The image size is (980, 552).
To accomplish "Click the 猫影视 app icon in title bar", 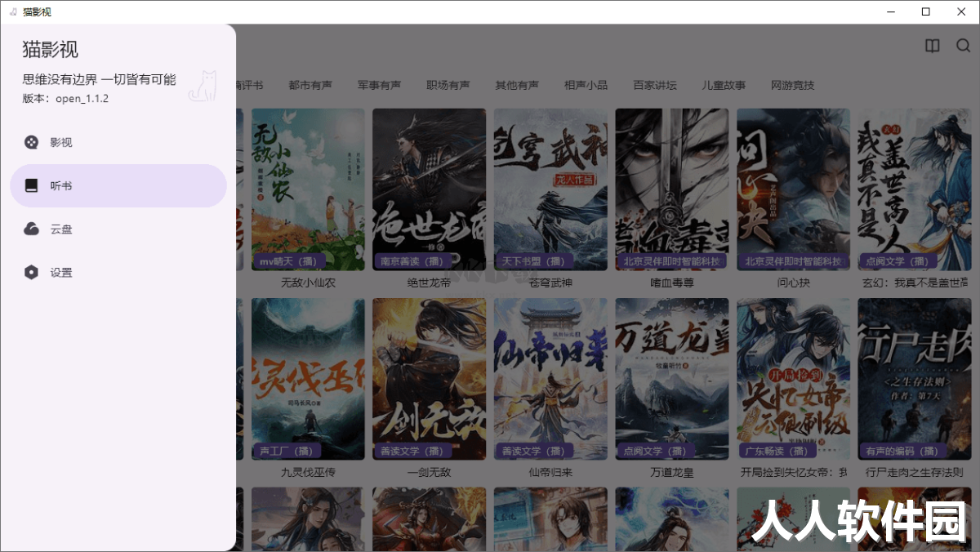I will coord(12,12).
